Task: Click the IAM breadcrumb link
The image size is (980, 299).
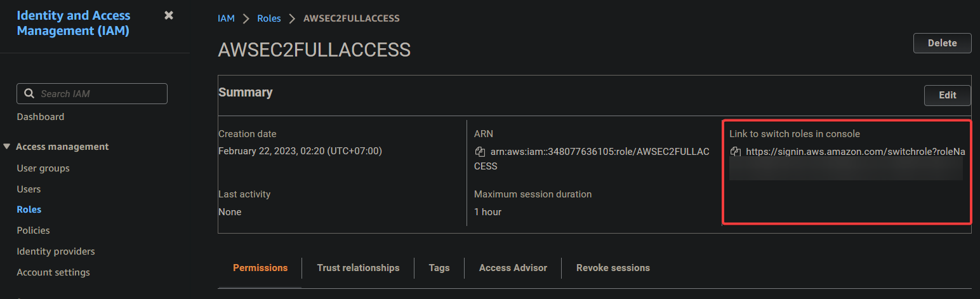Action: pos(226,18)
